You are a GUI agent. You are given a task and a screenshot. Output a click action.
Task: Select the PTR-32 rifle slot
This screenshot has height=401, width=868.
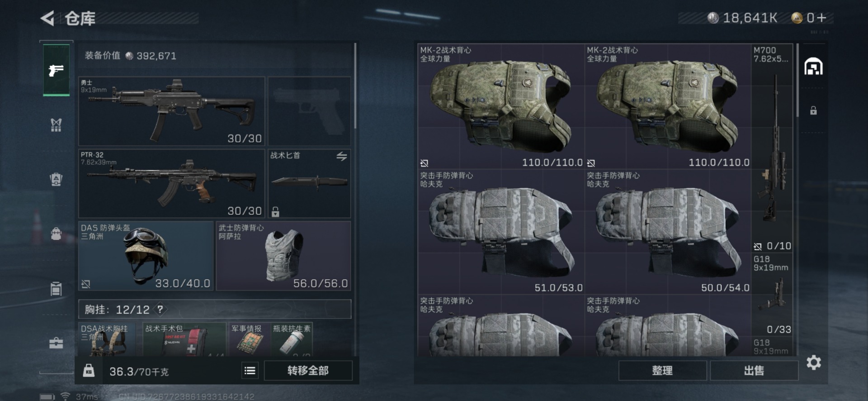171,184
